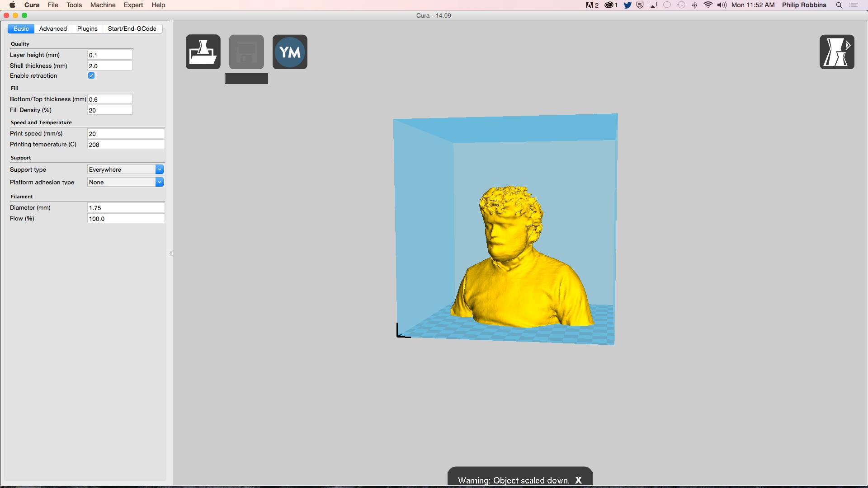
Task: Open the Notification Center icon
Action: click(x=854, y=5)
